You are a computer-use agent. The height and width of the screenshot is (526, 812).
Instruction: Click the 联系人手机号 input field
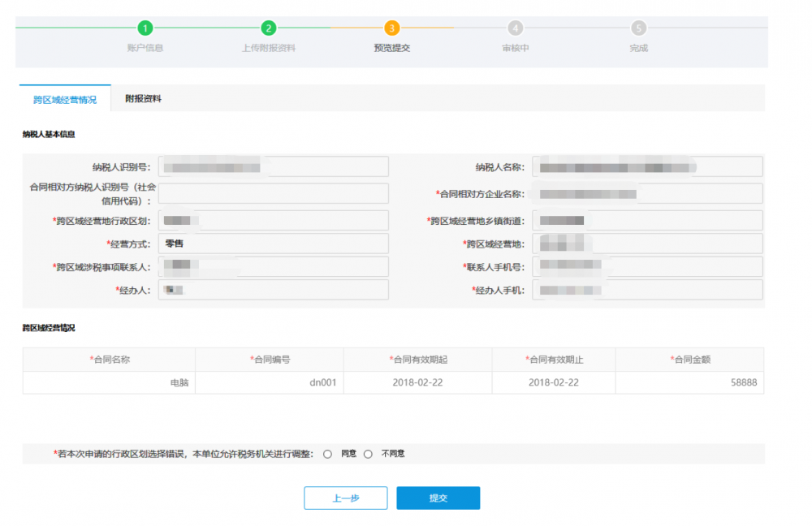(647, 267)
